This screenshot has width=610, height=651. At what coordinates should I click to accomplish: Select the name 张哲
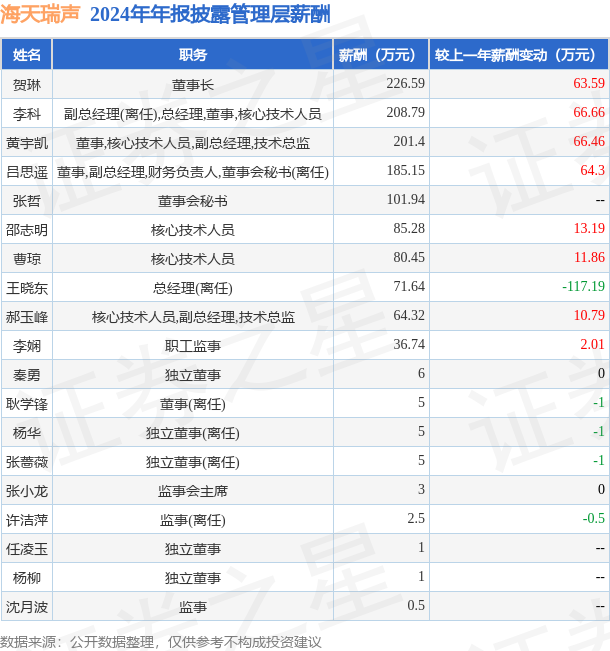(27, 201)
